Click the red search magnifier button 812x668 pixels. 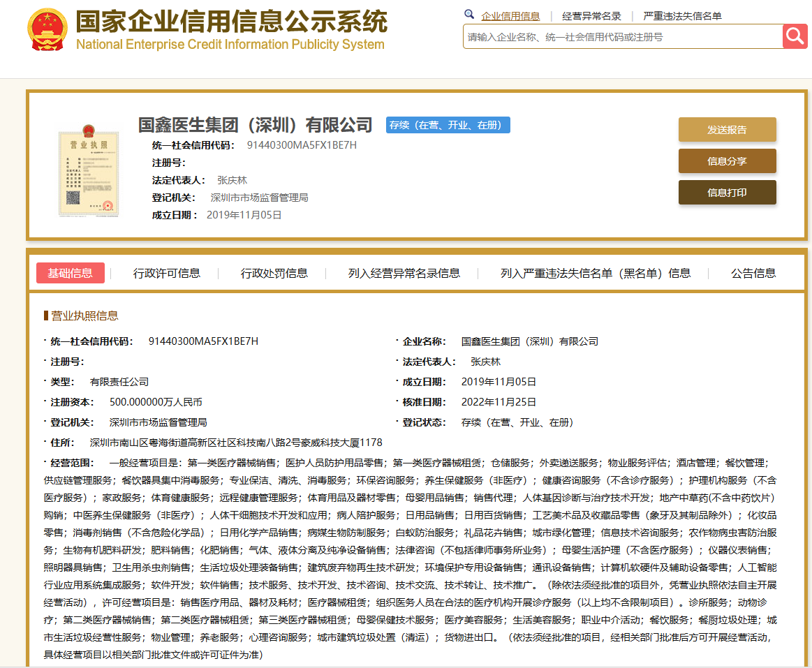(x=795, y=36)
